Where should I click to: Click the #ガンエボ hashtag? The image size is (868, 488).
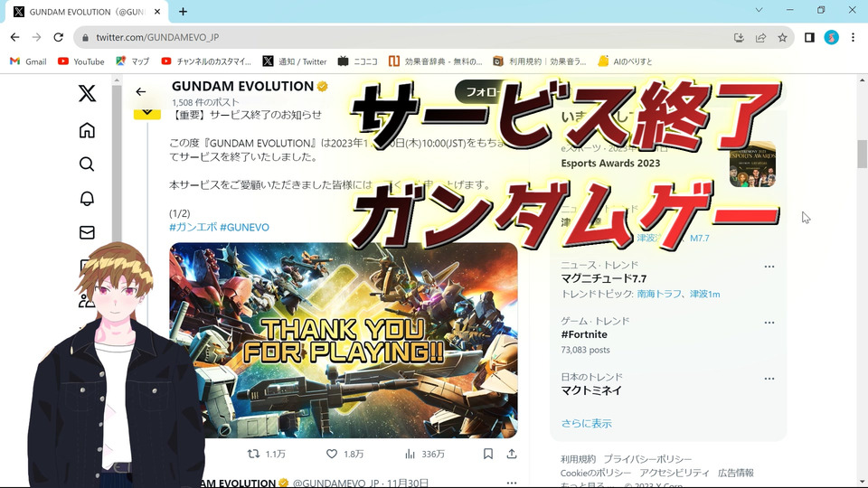193,228
